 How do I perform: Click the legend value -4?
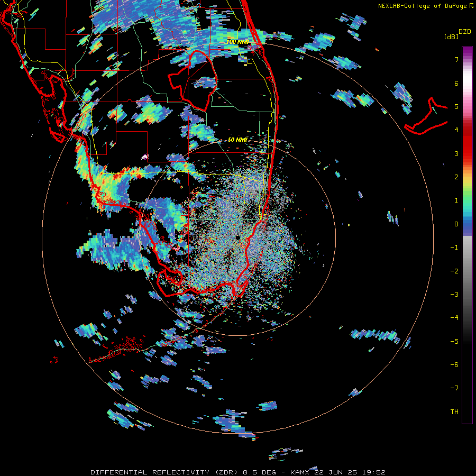click(x=454, y=317)
